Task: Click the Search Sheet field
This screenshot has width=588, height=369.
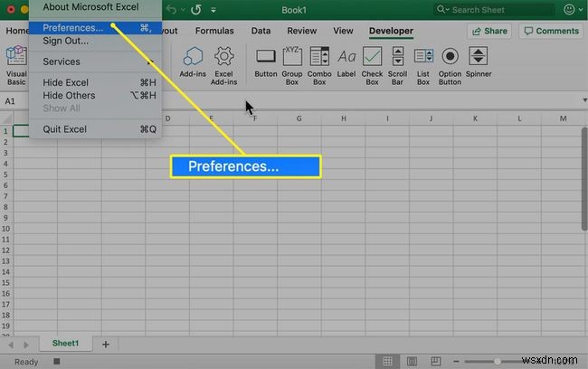Action: tap(494, 9)
